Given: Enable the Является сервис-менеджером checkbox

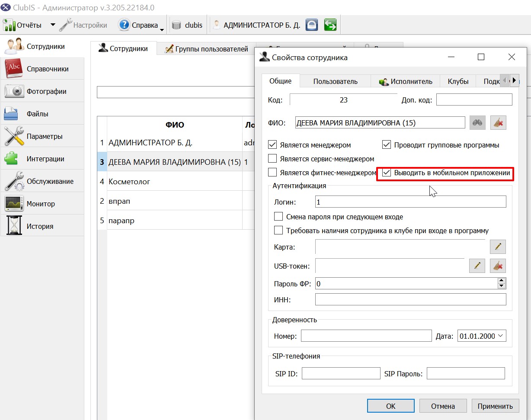Looking at the screenshot, I should point(272,159).
